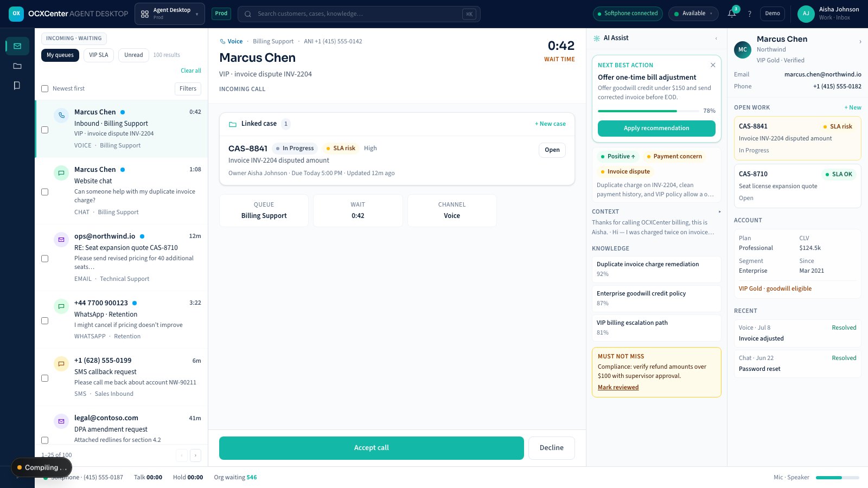
Task: Apply the AI recommendation
Action: click(x=656, y=129)
